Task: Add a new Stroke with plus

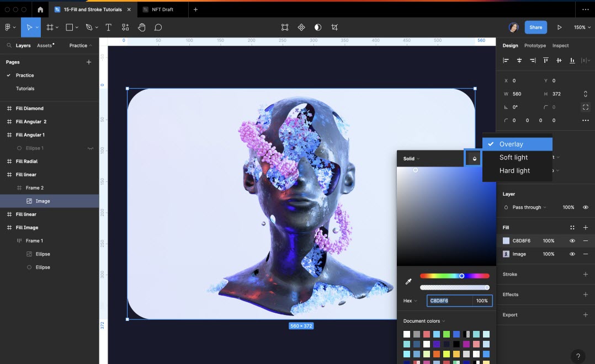Action: point(586,274)
